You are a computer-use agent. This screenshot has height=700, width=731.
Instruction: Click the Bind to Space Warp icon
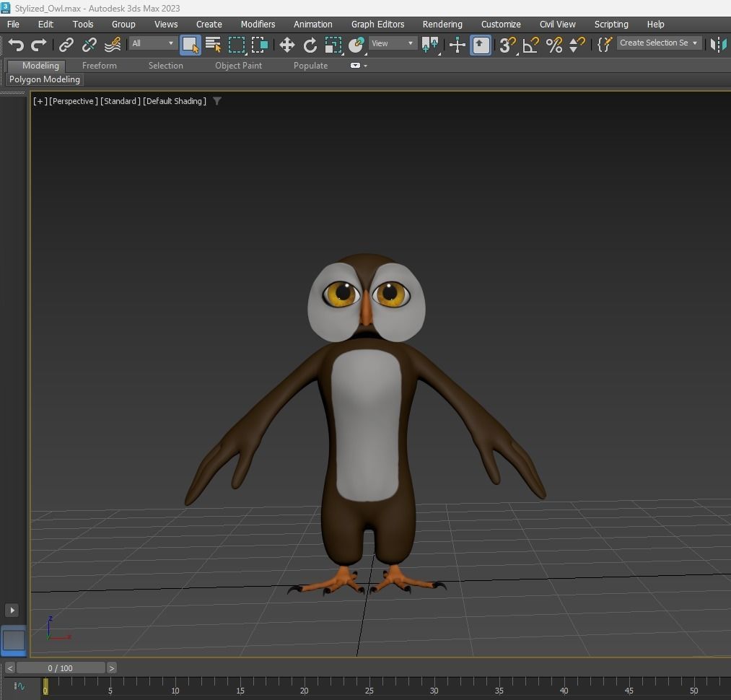tap(113, 45)
